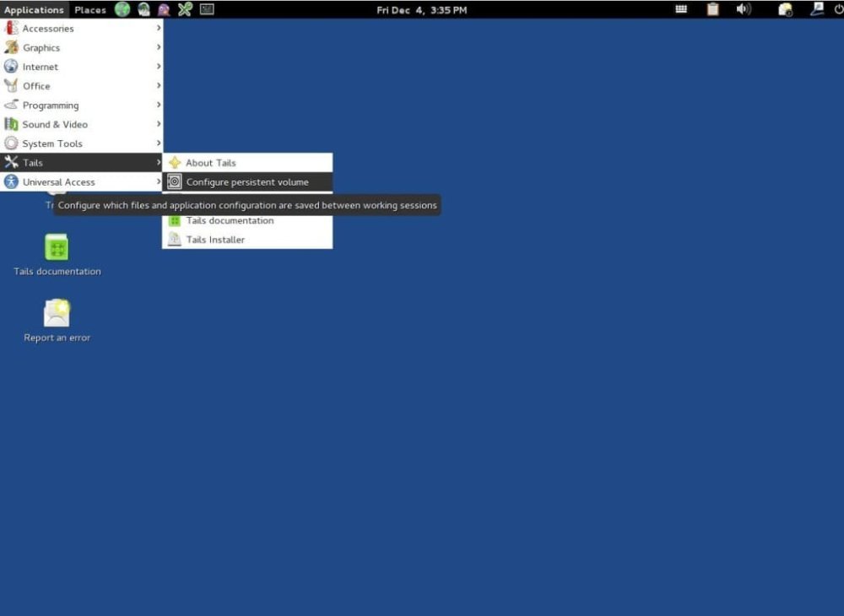Select the Report an error desktop icon
This screenshot has height=616, width=844.
(57, 321)
